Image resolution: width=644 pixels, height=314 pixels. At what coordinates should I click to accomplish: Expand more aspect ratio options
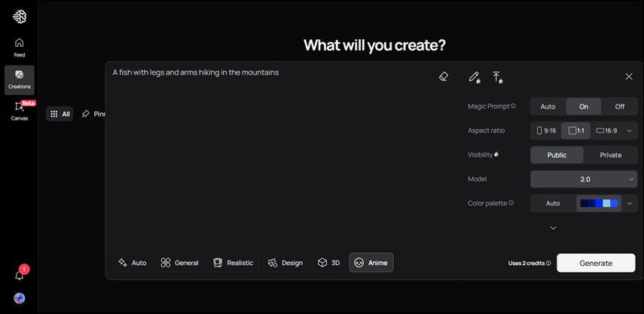pos(629,130)
